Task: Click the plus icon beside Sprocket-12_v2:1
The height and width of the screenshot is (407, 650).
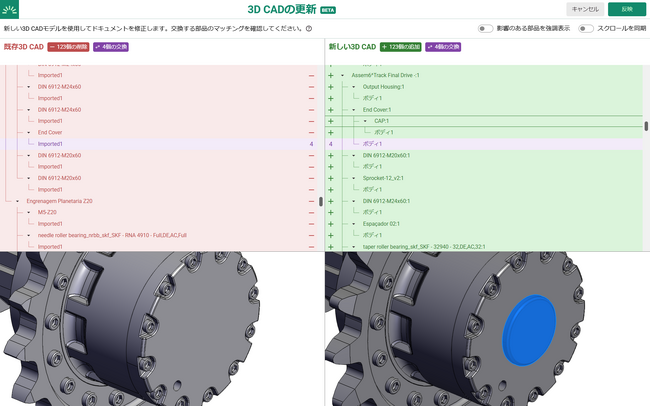Action: [330, 178]
